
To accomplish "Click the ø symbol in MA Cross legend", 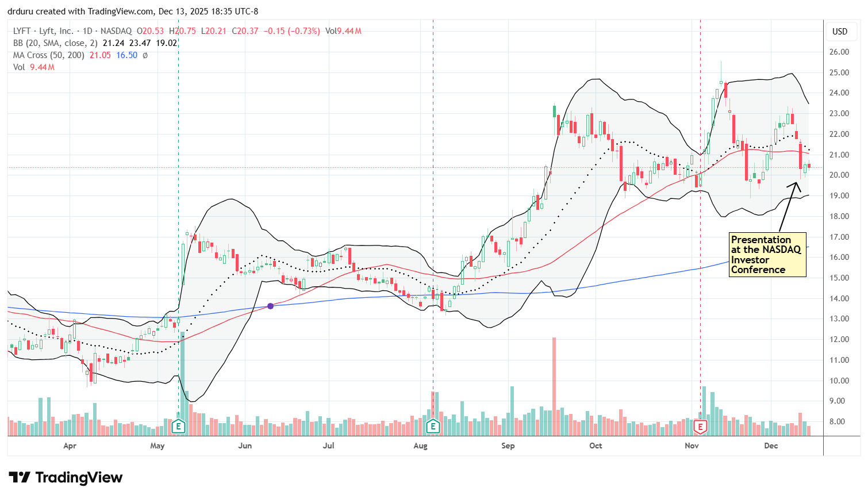I will [x=145, y=55].
